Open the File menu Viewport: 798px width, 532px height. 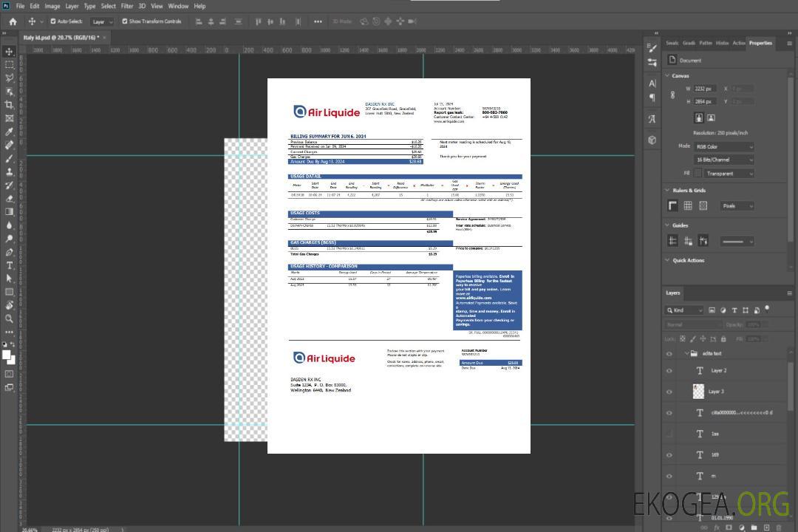coord(21,6)
